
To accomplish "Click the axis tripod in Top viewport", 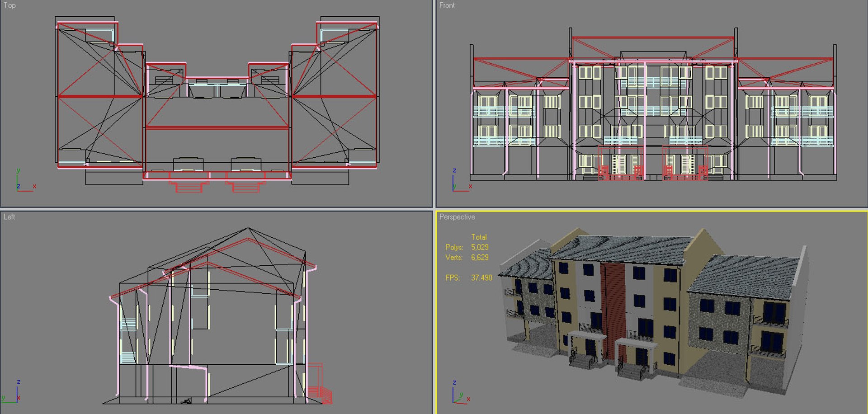I will tap(25, 180).
